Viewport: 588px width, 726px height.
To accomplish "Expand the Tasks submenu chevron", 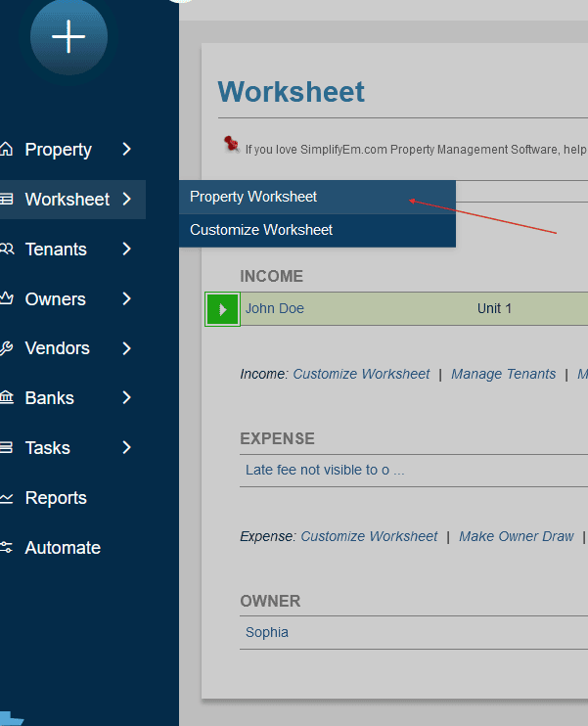I will click(127, 448).
